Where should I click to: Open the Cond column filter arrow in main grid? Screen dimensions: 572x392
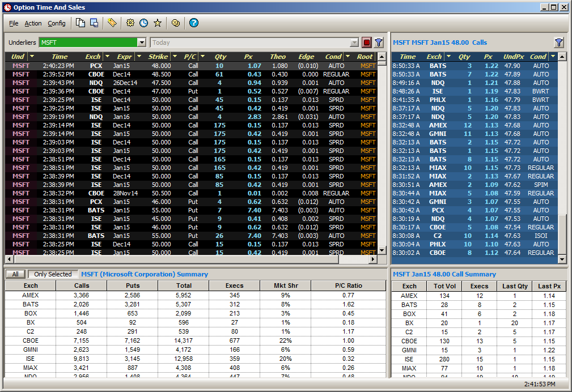(348, 57)
